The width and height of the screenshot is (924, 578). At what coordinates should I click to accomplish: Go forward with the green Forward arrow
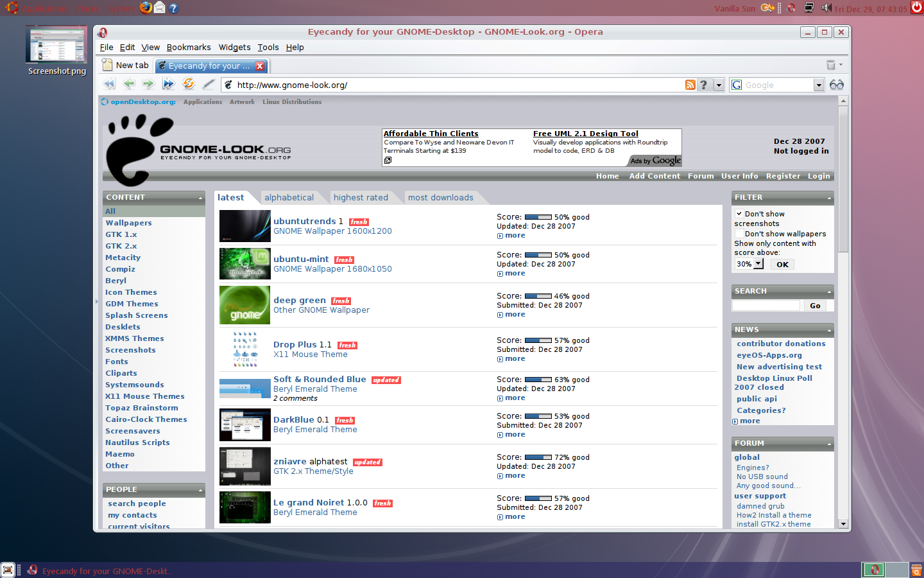point(148,84)
